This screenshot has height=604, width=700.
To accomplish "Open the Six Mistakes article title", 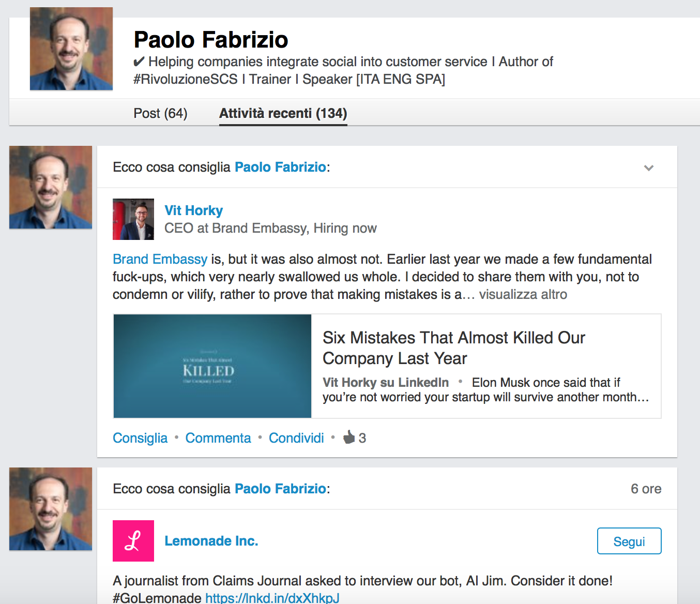I will pos(453,348).
